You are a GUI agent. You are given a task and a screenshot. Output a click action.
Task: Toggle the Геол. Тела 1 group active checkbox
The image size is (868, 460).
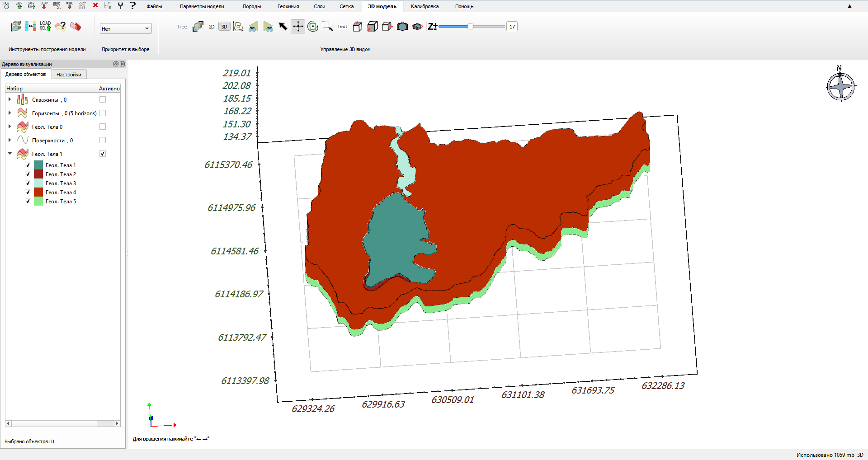(103, 154)
